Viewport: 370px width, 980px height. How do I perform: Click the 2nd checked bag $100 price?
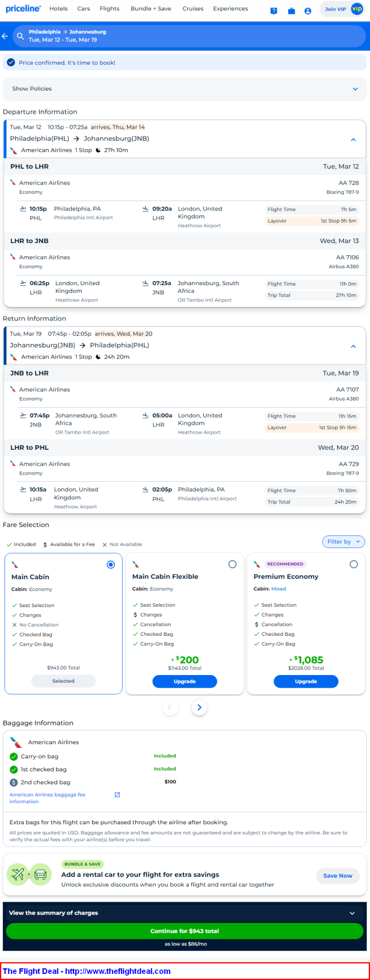pos(170,782)
